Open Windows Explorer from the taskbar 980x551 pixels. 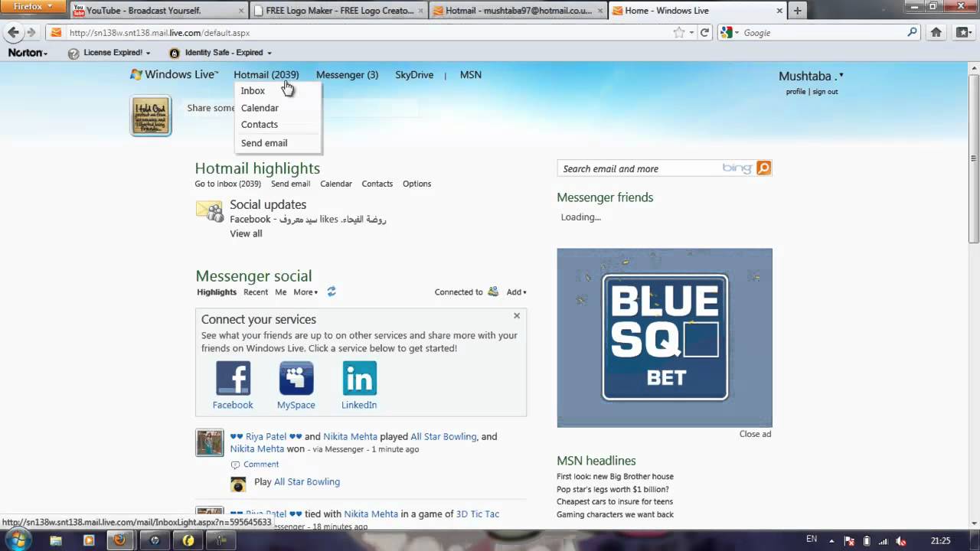click(56, 540)
